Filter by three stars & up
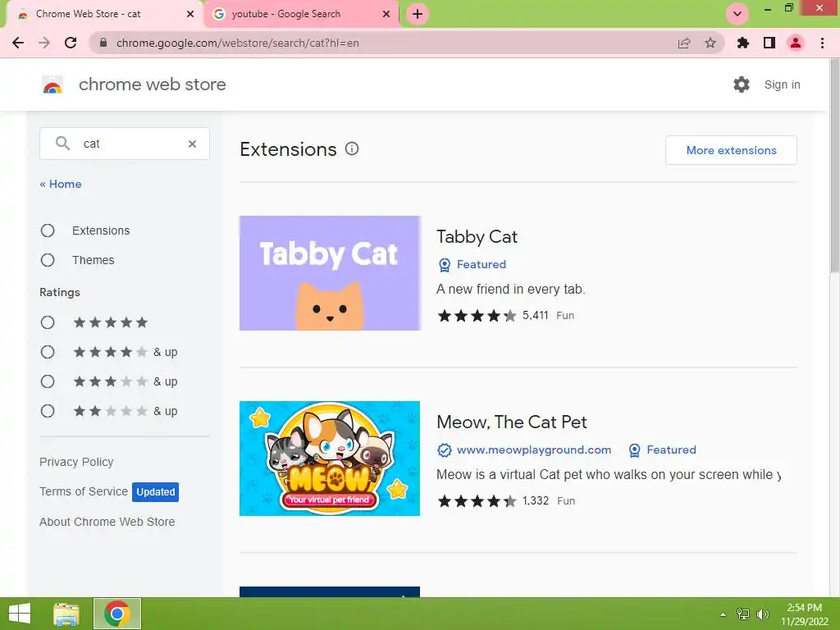The width and height of the screenshot is (840, 630). pos(48,381)
